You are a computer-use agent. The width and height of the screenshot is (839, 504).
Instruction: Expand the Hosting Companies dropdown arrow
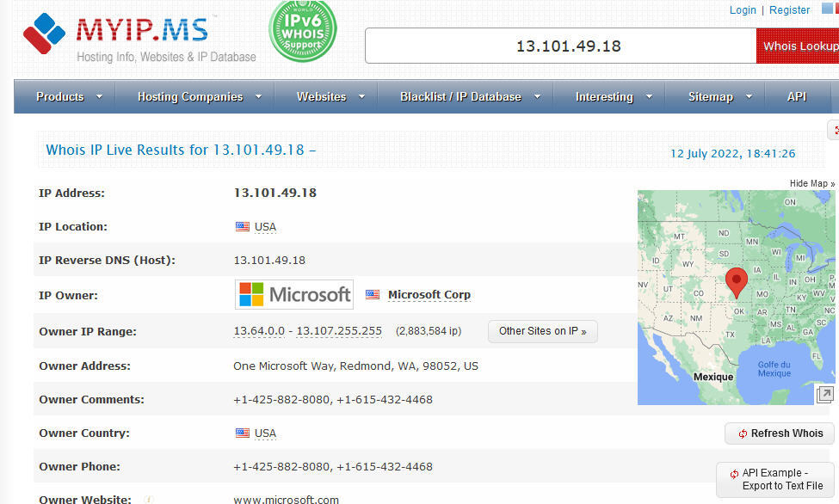(x=258, y=97)
